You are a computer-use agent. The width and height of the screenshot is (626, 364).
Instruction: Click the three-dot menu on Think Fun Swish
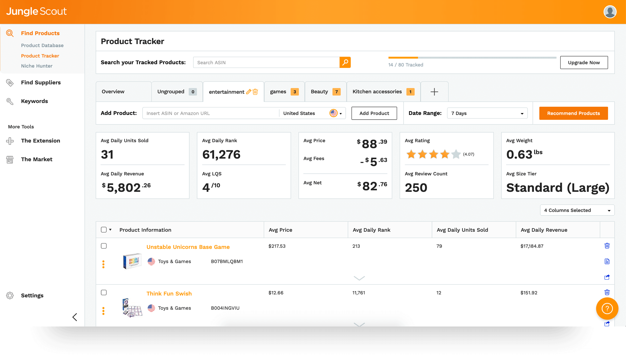(x=103, y=311)
